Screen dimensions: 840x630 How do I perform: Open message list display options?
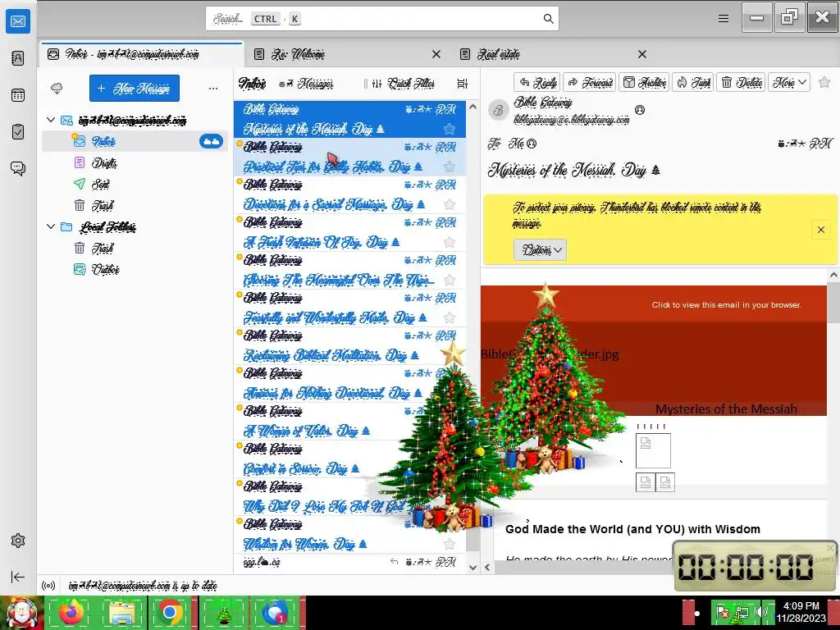click(463, 84)
